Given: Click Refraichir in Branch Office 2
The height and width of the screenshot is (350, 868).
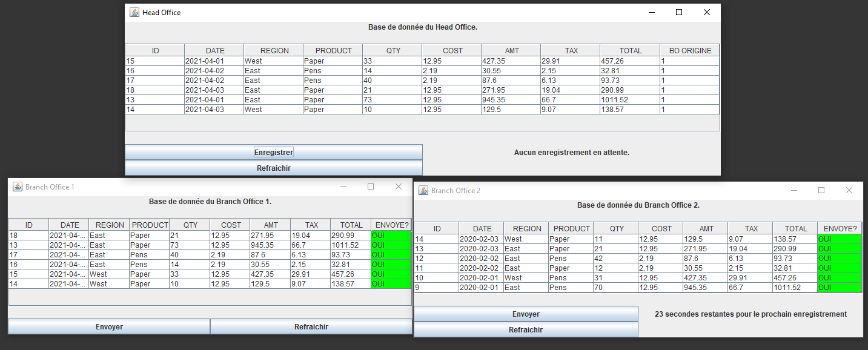Looking at the screenshot, I should (x=526, y=330).
